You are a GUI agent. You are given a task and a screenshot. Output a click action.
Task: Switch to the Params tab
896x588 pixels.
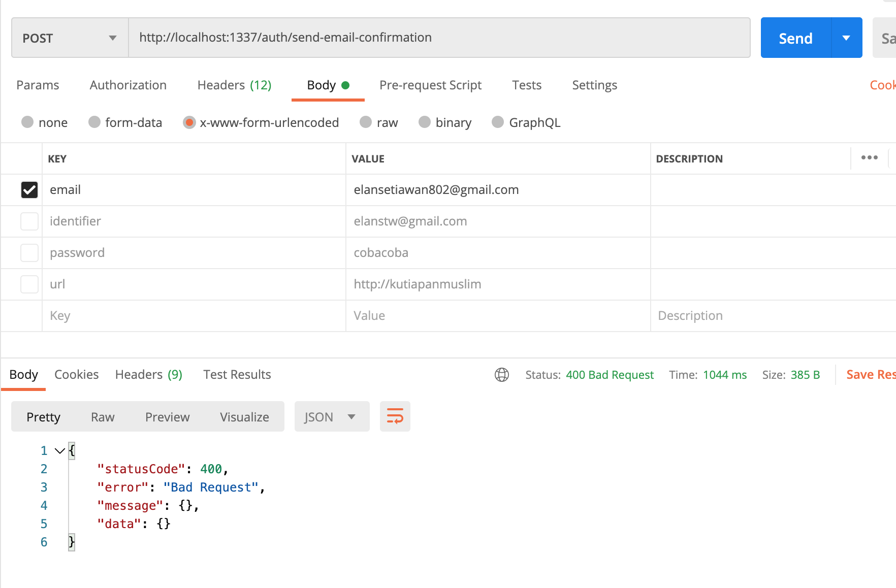click(38, 85)
